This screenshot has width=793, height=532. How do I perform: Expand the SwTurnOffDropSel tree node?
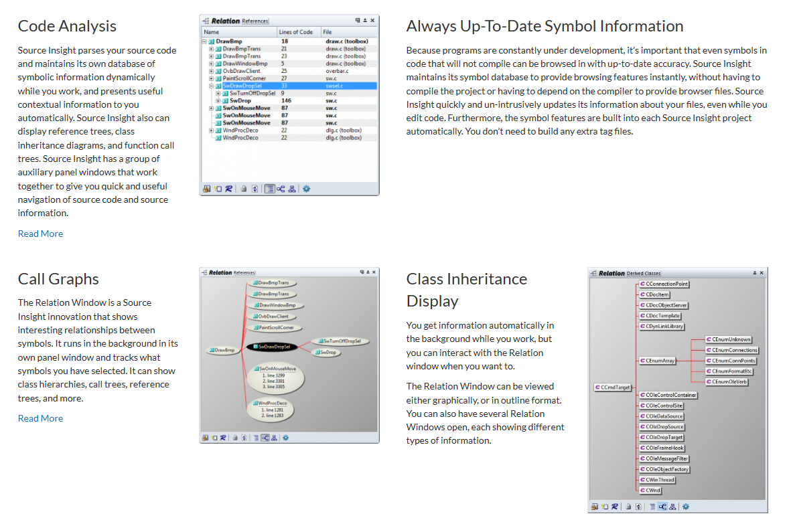218,94
